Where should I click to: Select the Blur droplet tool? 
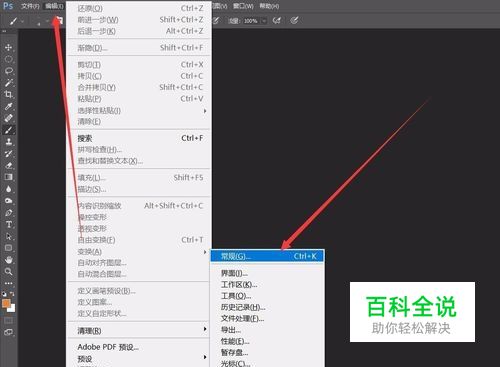(9, 189)
